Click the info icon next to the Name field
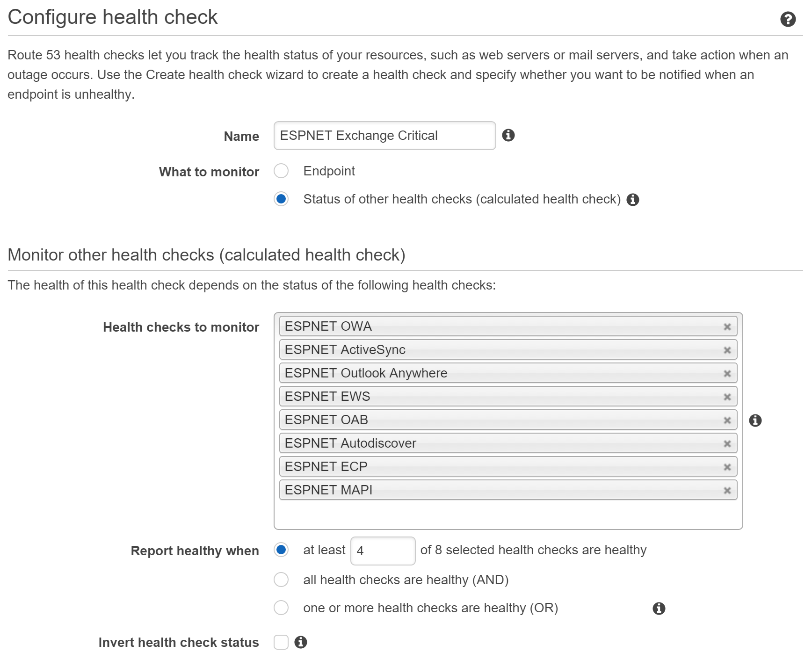Screen dimensions: 812x667 (x=509, y=136)
